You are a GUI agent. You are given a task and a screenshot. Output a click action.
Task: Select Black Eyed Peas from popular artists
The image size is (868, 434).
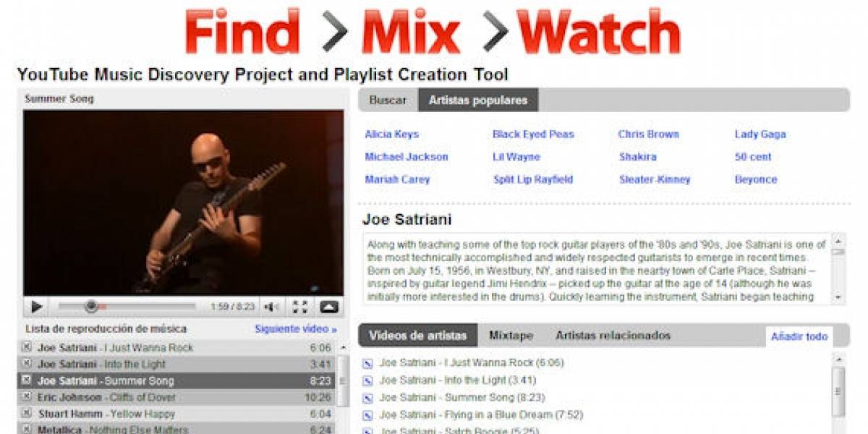pyautogui.click(x=533, y=134)
